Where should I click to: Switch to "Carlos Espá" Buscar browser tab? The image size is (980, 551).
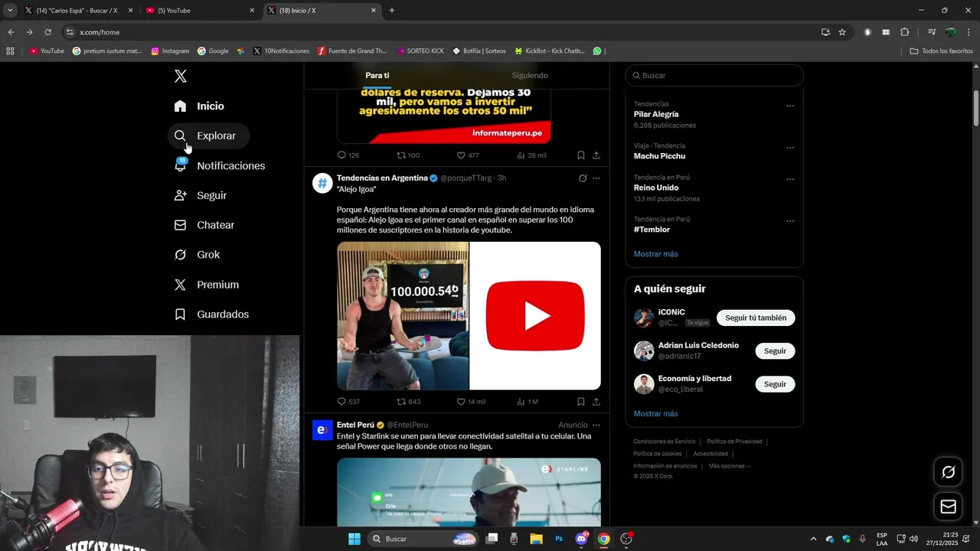[x=78, y=11]
